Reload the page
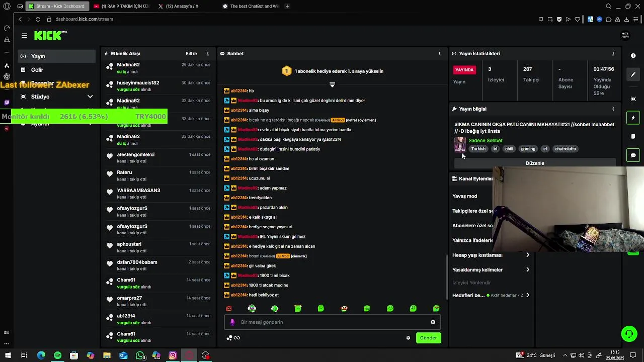The height and width of the screenshot is (362, 644). (x=38, y=19)
